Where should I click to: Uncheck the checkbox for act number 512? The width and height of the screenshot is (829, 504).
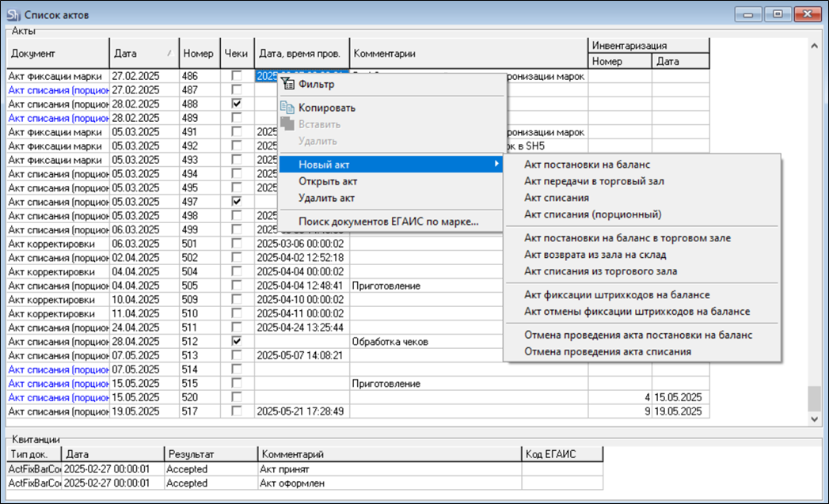click(236, 342)
